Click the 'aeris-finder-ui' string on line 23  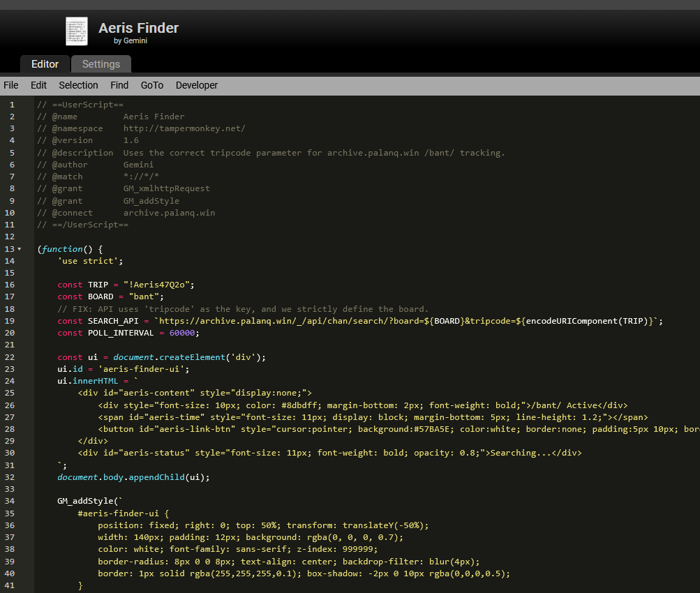pos(141,369)
